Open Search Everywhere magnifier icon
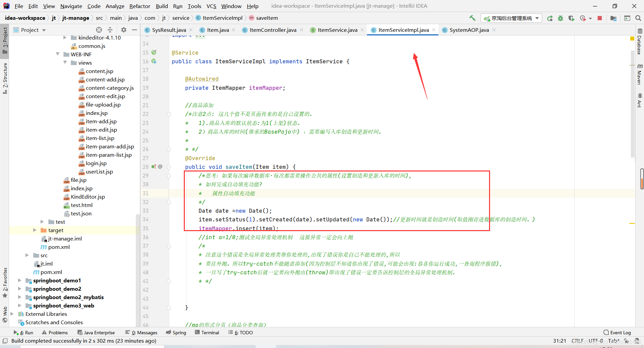The image size is (644, 348). (638, 18)
